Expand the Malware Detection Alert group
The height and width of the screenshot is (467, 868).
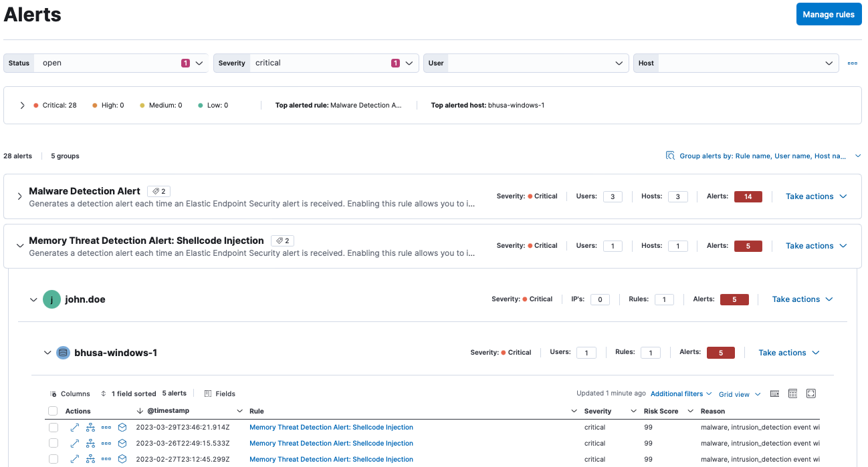point(20,196)
